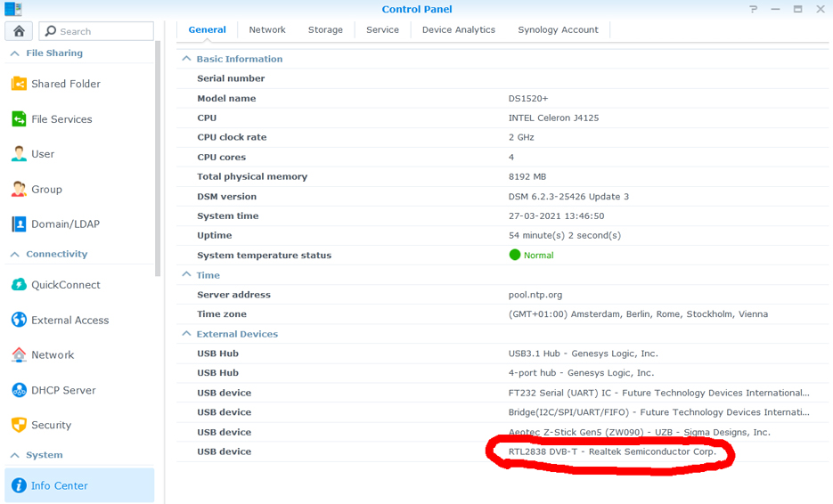Open Security shield icon
The height and width of the screenshot is (504, 833).
click(x=19, y=425)
